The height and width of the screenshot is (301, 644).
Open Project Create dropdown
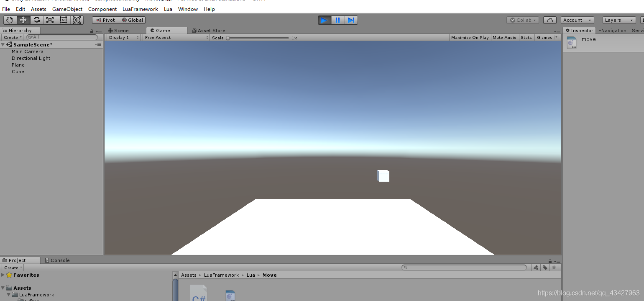coord(13,268)
